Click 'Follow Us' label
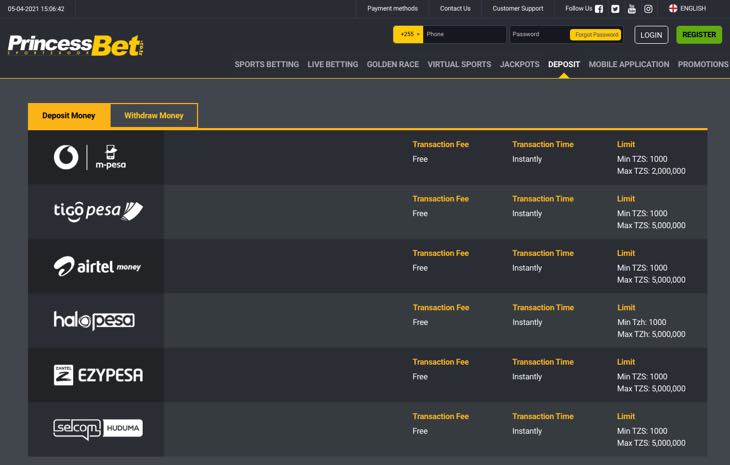The height and width of the screenshot is (465, 730). [x=578, y=8]
